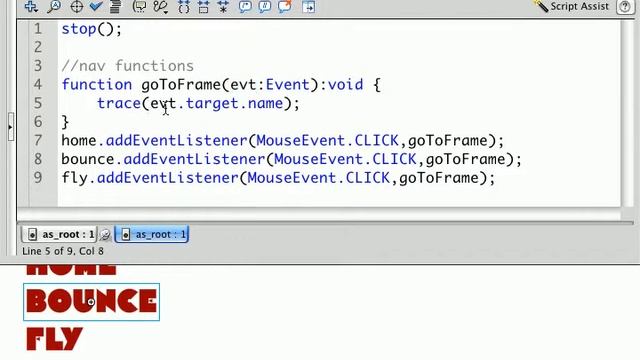Click on 'stop();' in line 1
The width and height of the screenshot is (640, 360).
[x=91, y=29]
